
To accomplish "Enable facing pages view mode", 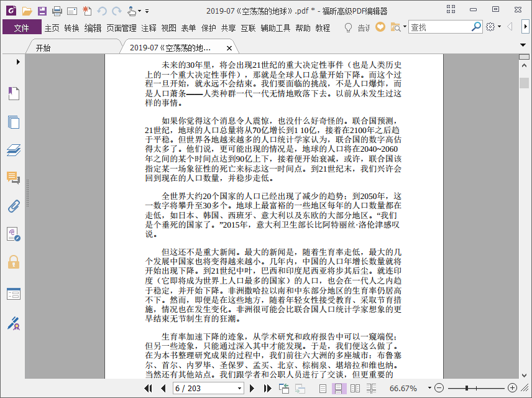I will 355,388.
